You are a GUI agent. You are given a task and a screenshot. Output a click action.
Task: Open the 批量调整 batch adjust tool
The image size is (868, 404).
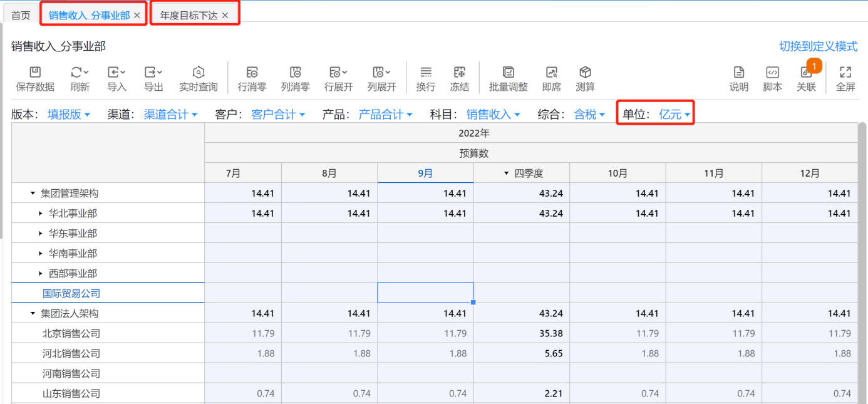(508, 73)
